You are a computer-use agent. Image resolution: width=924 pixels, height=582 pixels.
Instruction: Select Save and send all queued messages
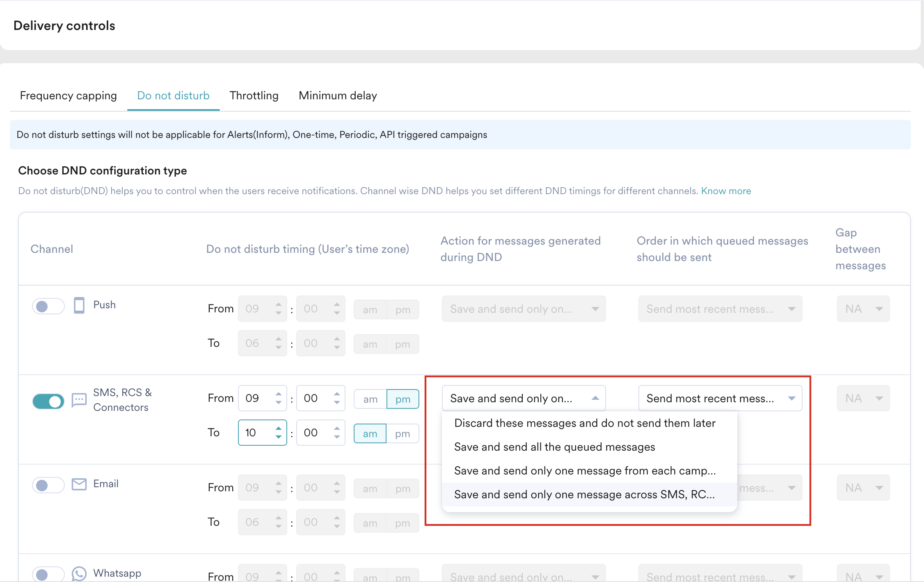coord(554,447)
